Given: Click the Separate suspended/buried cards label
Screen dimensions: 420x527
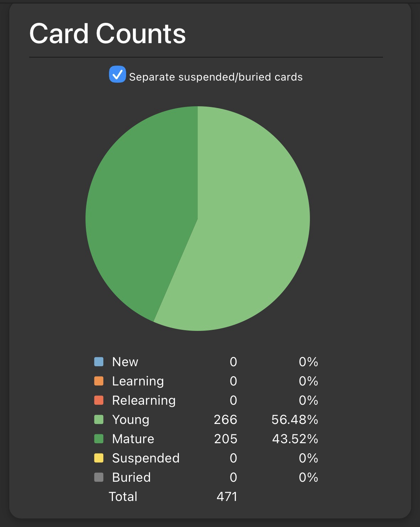Looking at the screenshot, I should point(216,77).
